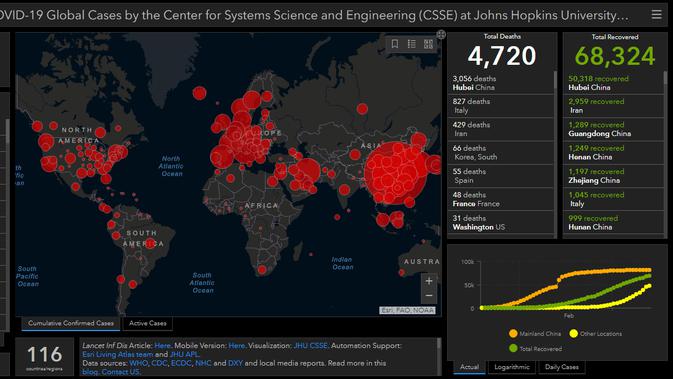Open the WHO data source link
The image size is (673, 379).
click(x=138, y=363)
